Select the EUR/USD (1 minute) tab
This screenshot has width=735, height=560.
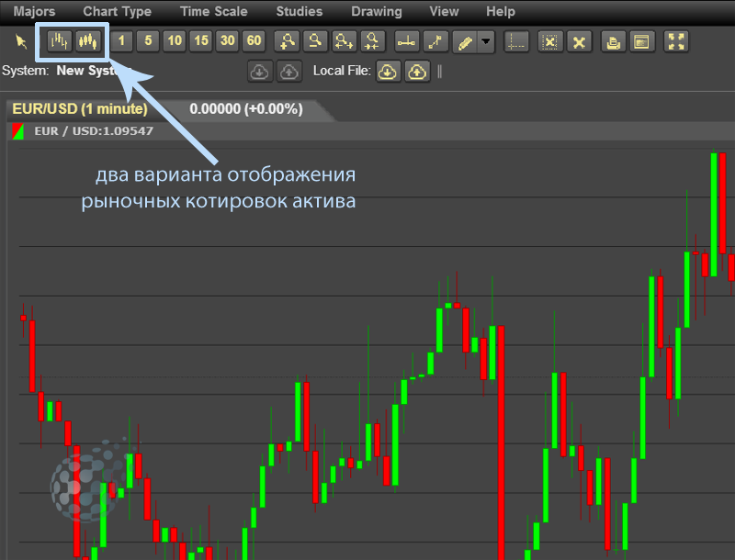[80, 109]
